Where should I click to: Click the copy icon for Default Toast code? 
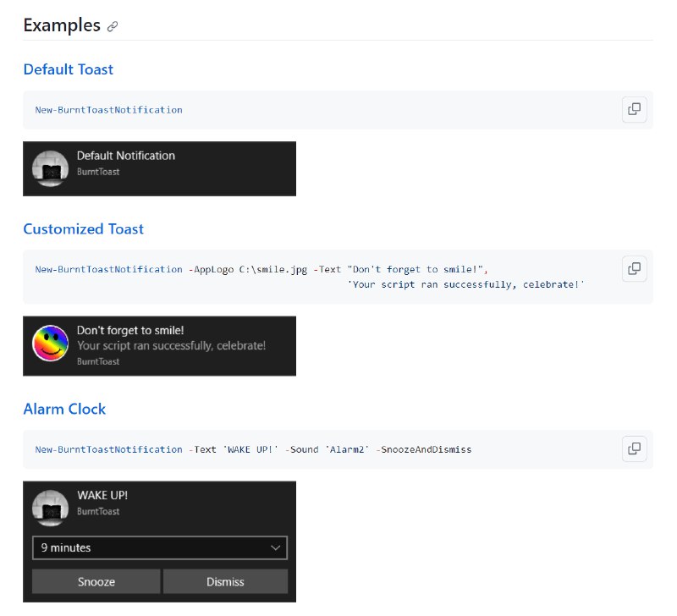point(635,109)
